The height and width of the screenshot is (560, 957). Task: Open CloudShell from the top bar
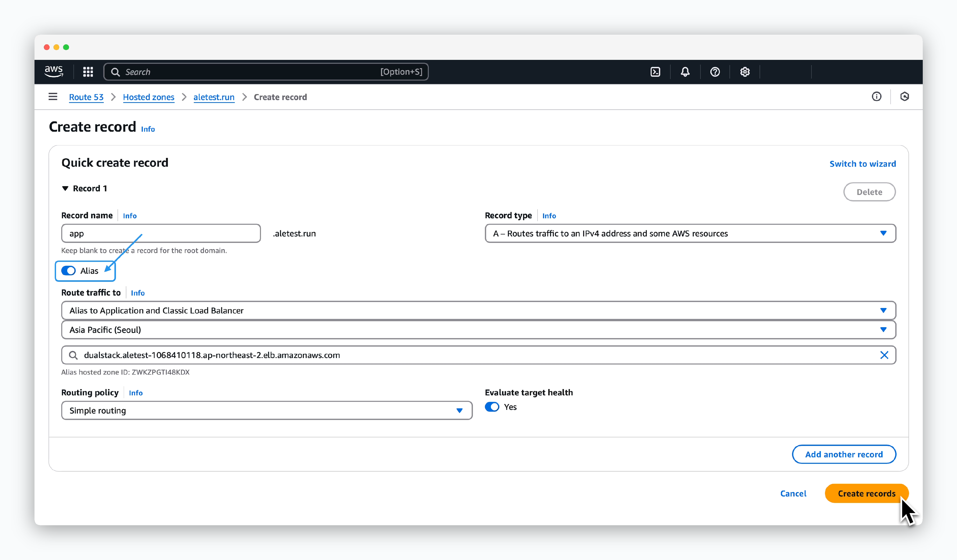pos(655,72)
